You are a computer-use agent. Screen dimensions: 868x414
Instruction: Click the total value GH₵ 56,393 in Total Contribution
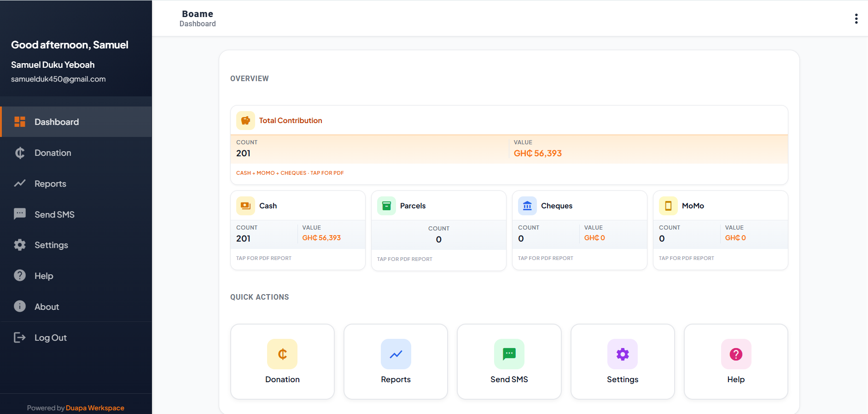coord(538,154)
